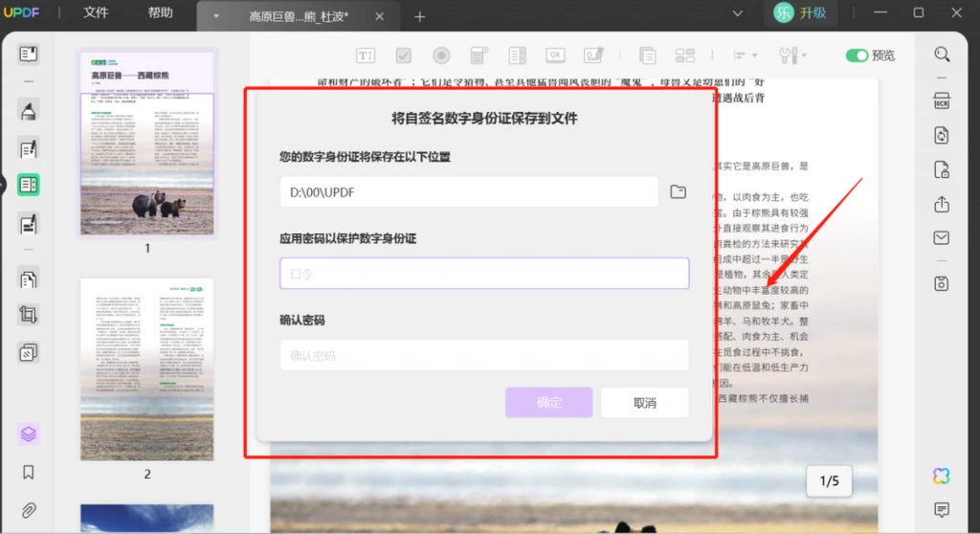This screenshot has width=980, height=534.
Task: Select the layers icon in left sidebar
Action: [28, 434]
